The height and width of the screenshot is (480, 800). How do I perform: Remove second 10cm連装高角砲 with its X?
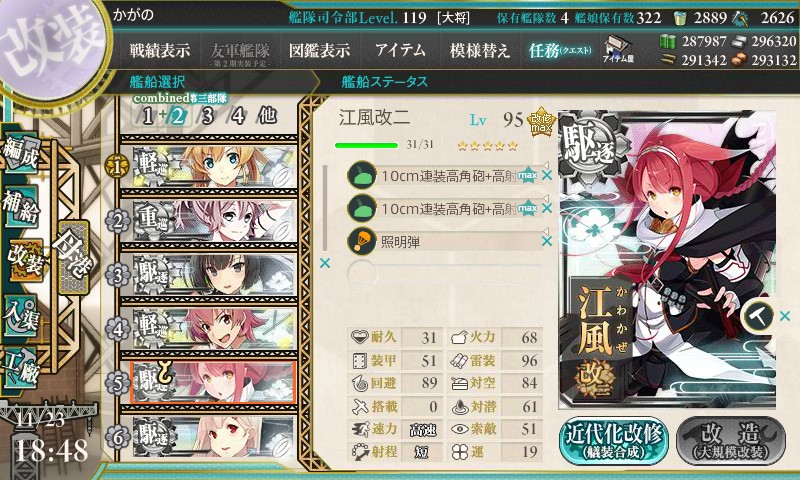click(547, 208)
